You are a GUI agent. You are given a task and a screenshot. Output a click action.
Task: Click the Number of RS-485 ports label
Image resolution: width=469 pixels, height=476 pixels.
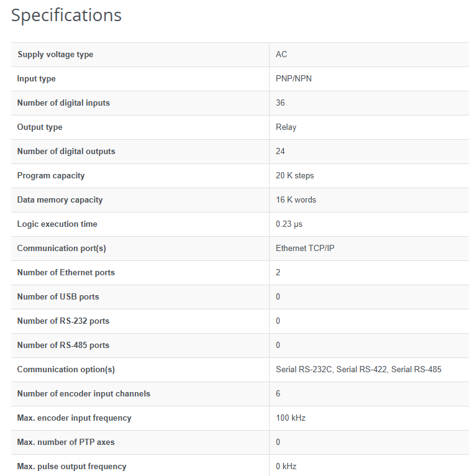click(x=63, y=346)
